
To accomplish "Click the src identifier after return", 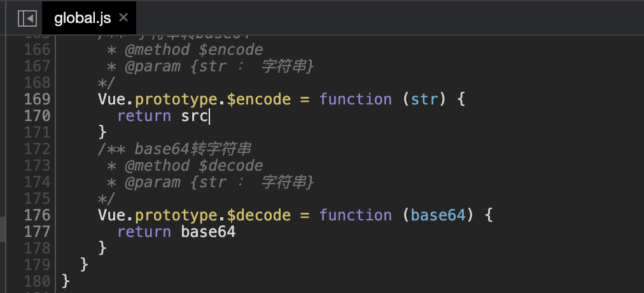I will point(195,116).
